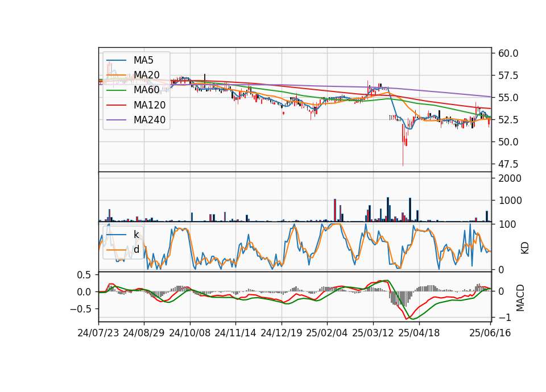Click the 0.5 MACD left axis label

click(x=84, y=275)
